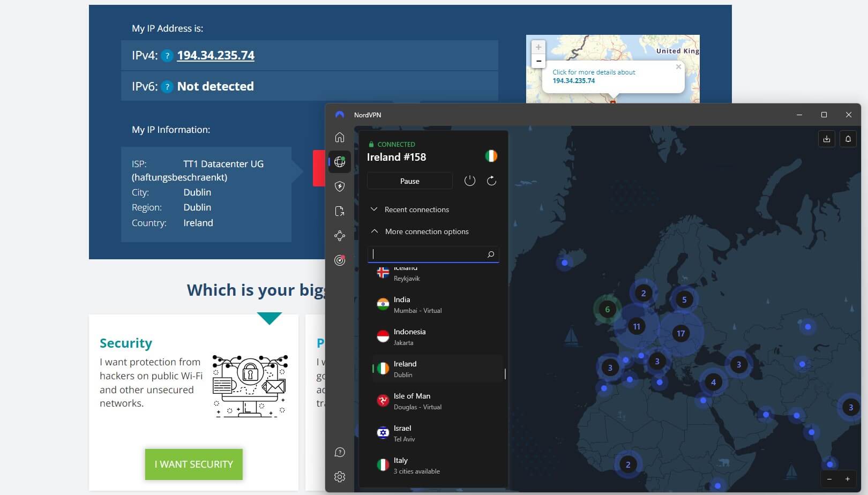
Task: Click the IPv4 address link 194.34.235.74
Action: click(x=215, y=55)
